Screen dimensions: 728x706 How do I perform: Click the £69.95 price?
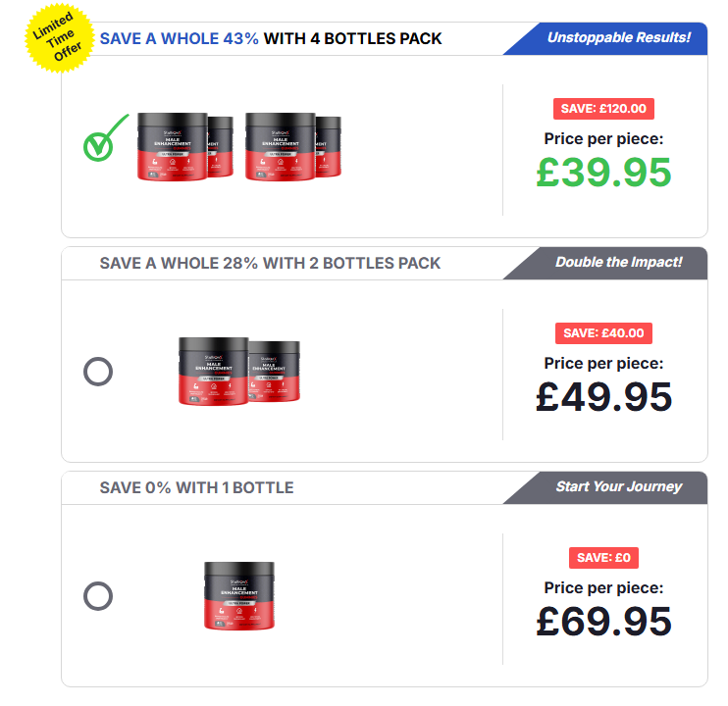pos(603,621)
